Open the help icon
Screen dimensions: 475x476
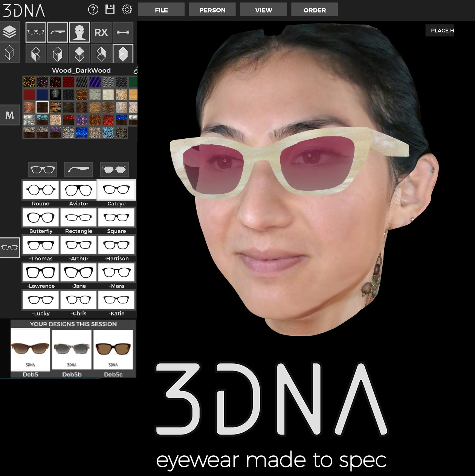pos(93,9)
